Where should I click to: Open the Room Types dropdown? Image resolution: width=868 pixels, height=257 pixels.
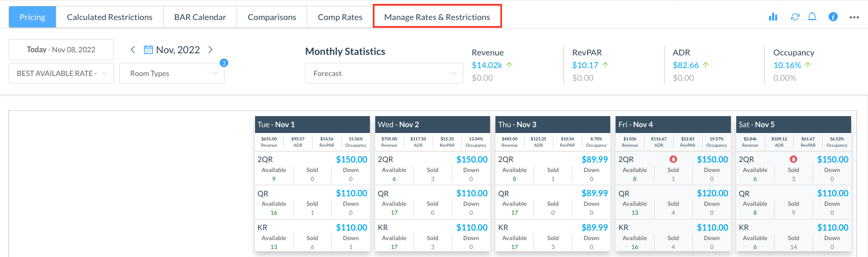click(x=172, y=73)
